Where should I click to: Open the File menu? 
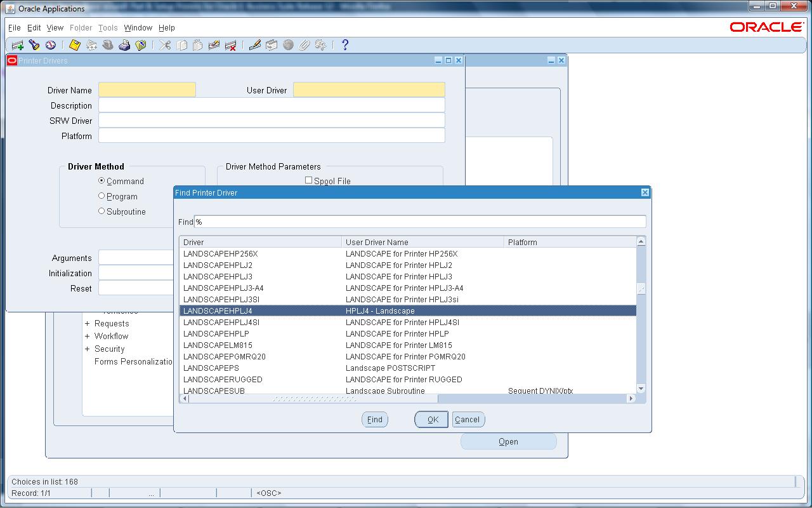coord(15,28)
